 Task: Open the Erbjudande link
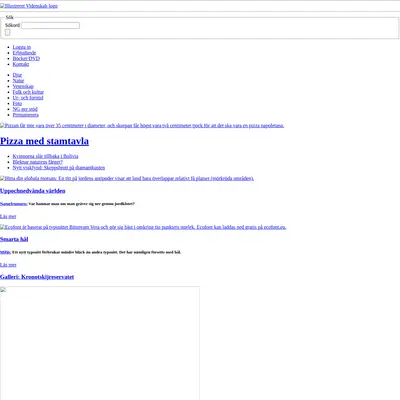[24, 53]
